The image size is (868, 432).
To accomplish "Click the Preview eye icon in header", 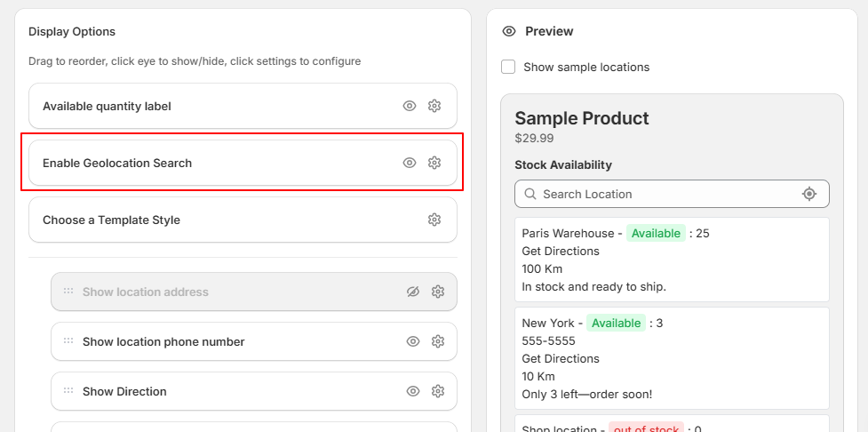I will pyautogui.click(x=509, y=31).
